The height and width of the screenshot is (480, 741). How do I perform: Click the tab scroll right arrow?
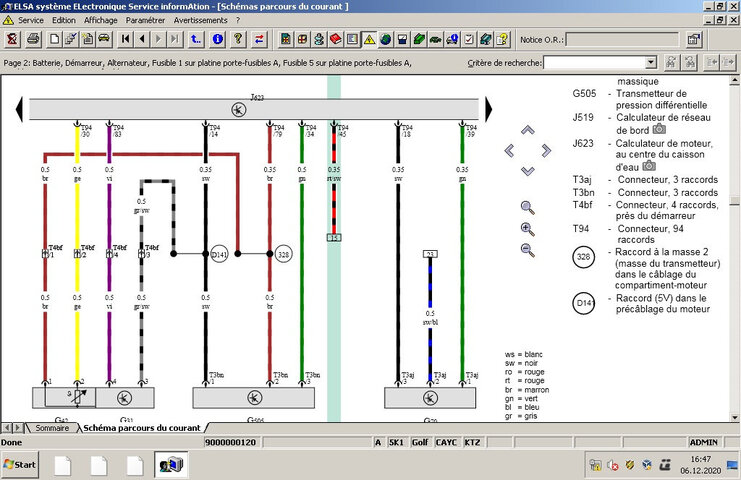(17, 428)
